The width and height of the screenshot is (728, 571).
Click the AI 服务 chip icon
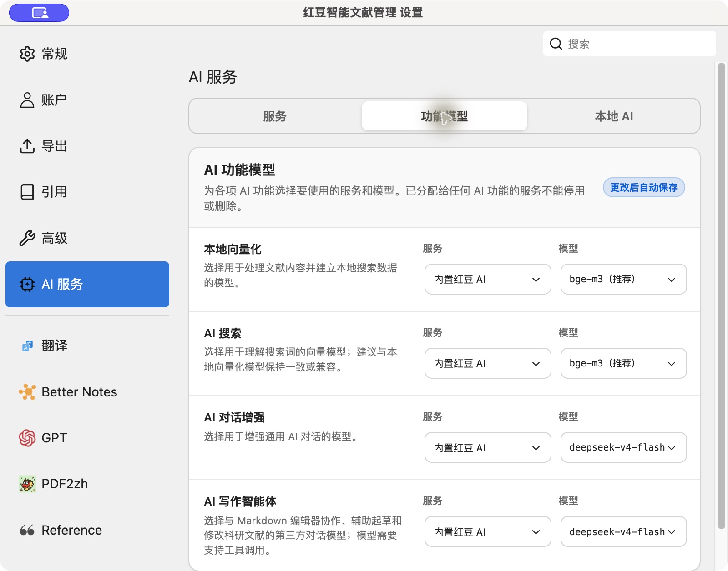tap(27, 284)
